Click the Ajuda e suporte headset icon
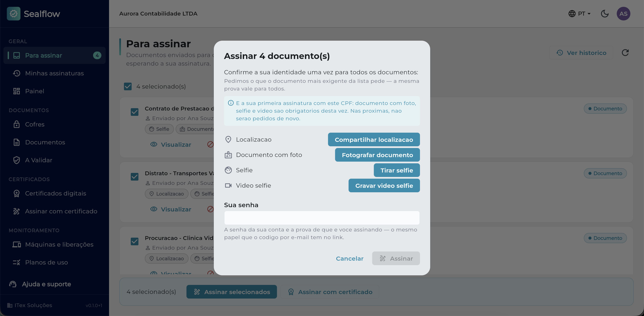The width and height of the screenshot is (644, 316). [x=13, y=284]
